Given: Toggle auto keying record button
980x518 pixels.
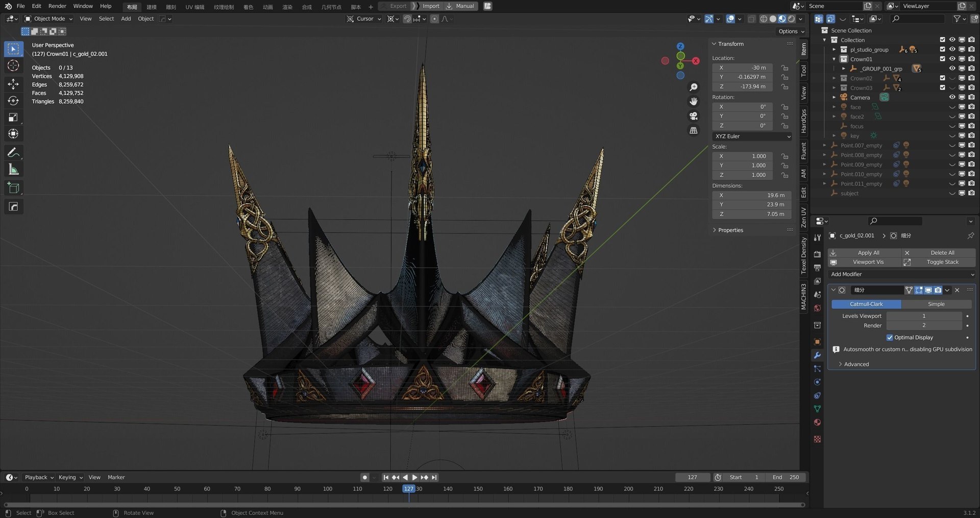Looking at the screenshot, I should pos(364,478).
